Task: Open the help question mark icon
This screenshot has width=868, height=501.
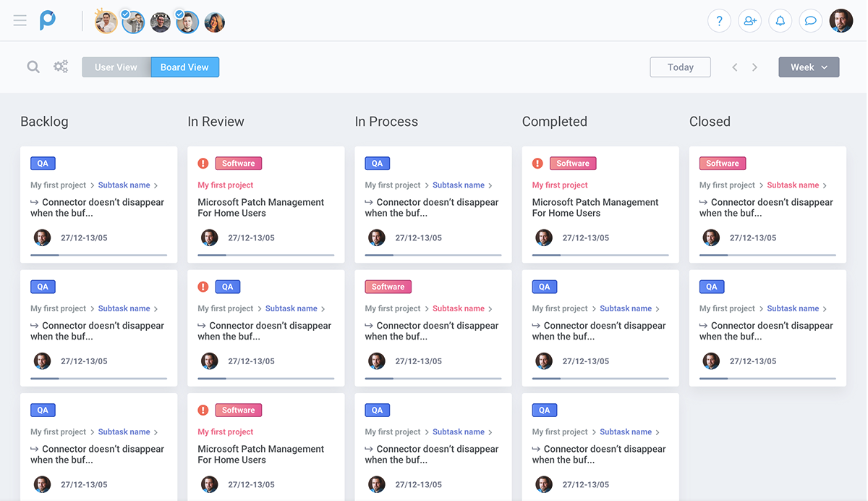Action: pos(719,21)
